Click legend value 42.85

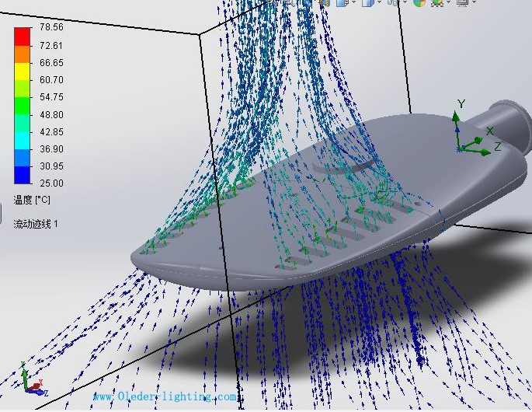[51, 132]
